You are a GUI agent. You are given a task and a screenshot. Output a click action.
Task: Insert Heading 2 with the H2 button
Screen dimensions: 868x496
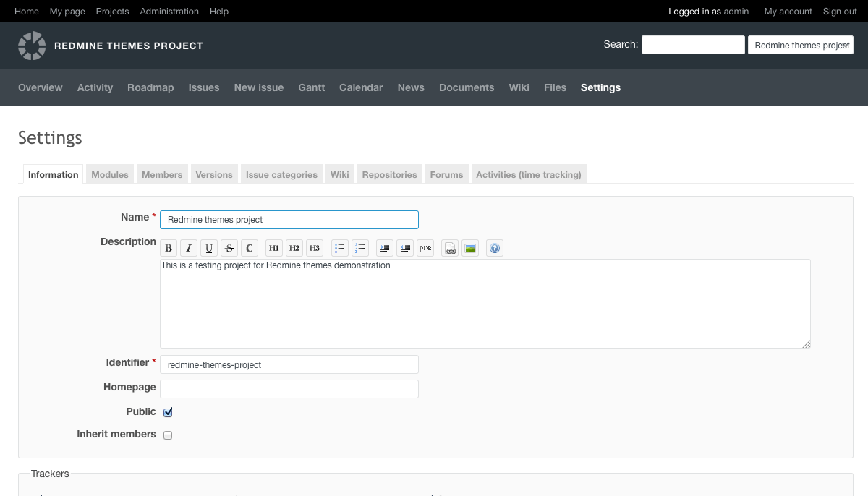(294, 248)
